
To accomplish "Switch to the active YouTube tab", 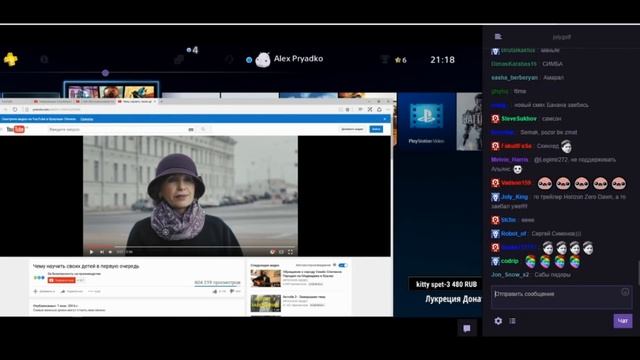I will tap(136, 101).
